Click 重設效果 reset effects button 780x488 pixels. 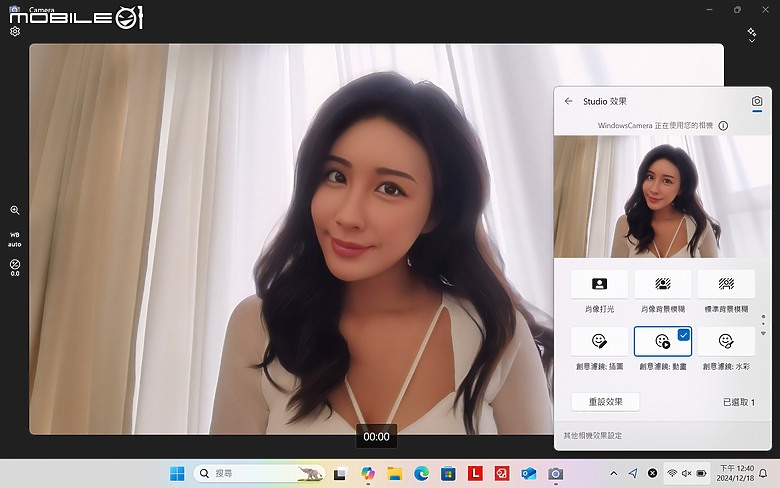click(605, 402)
